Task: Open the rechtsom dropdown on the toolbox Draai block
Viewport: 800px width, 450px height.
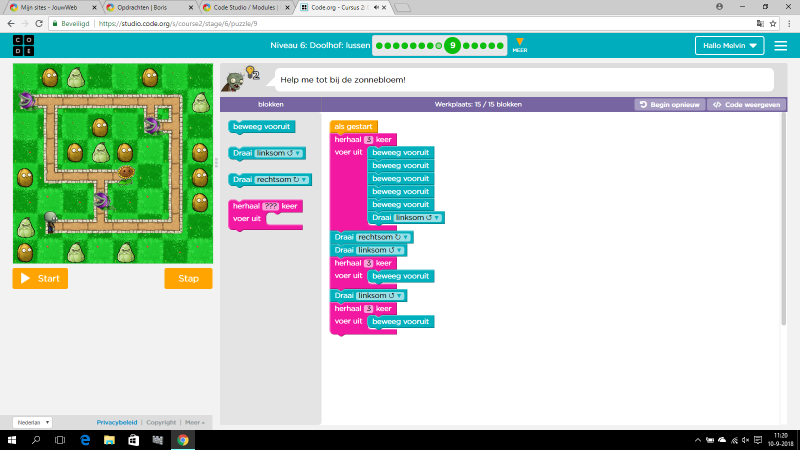Action: click(x=282, y=180)
